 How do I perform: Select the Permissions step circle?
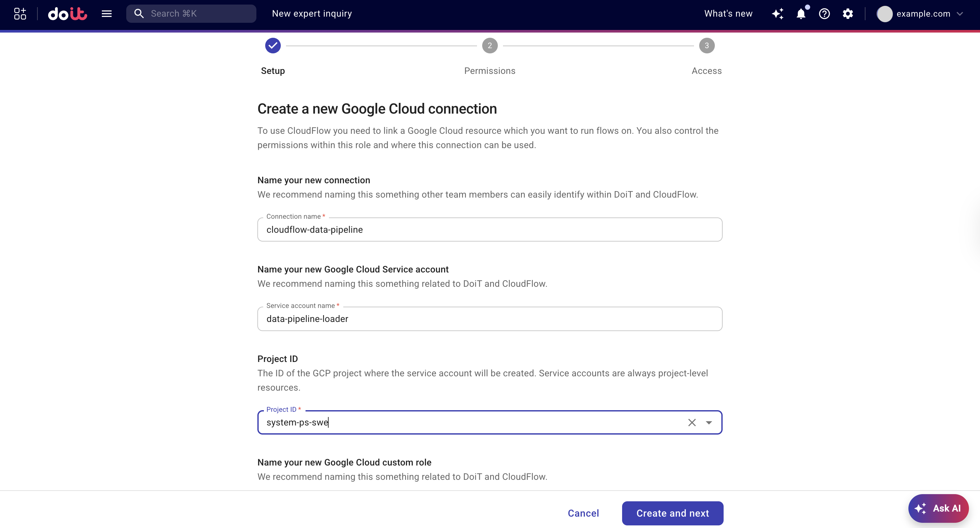tap(490, 45)
